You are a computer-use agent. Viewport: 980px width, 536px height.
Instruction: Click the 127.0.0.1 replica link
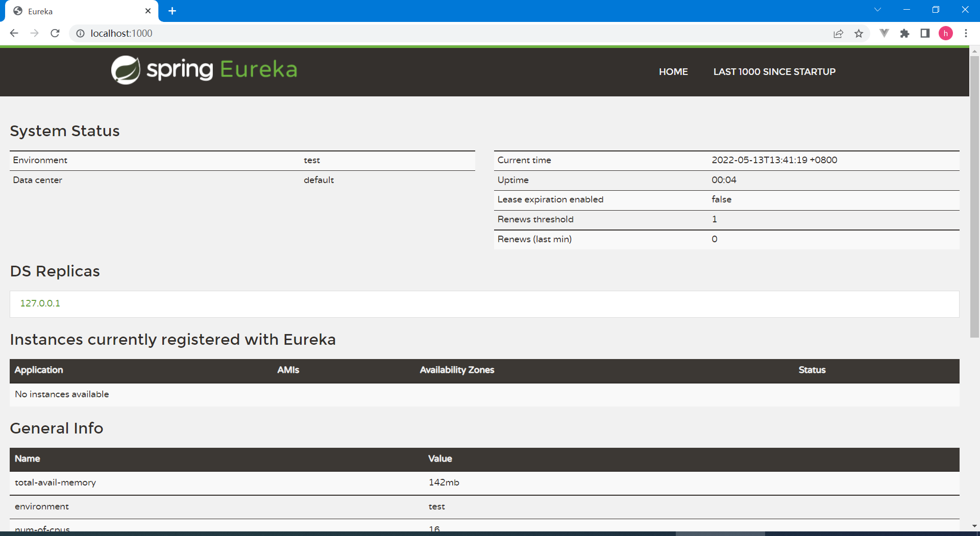[40, 303]
